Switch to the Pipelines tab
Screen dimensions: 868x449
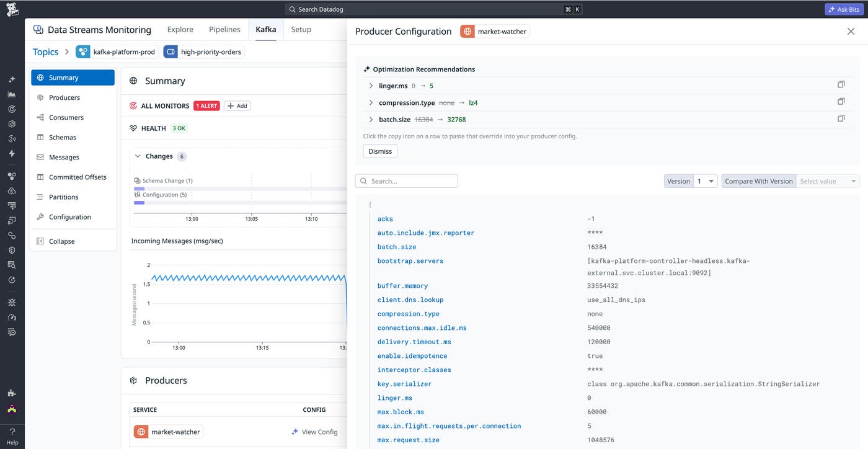tap(224, 29)
